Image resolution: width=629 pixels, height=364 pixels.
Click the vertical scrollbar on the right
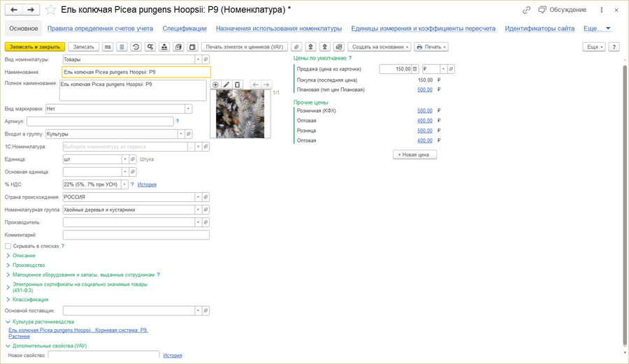625,205
